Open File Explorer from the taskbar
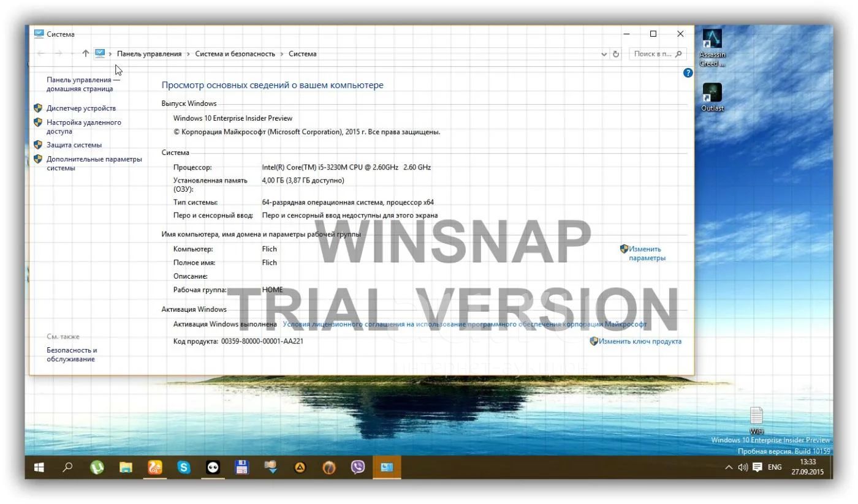 point(126,467)
